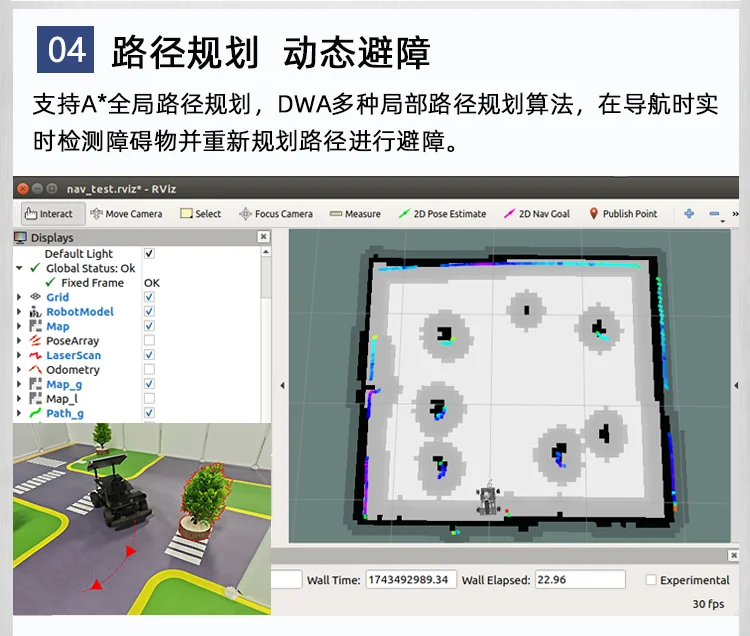Pick the Measure tool
This screenshot has height=636, width=750.
pyautogui.click(x=355, y=214)
